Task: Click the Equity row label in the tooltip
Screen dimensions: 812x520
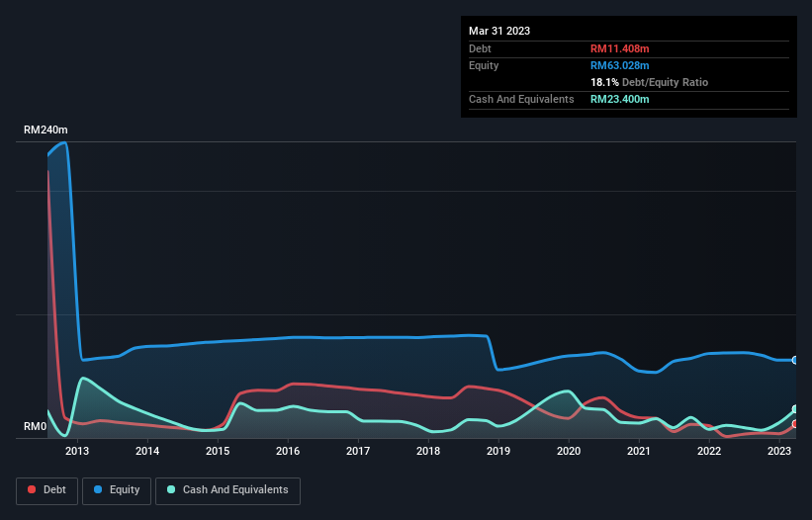Action: pyautogui.click(x=484, y=65)
